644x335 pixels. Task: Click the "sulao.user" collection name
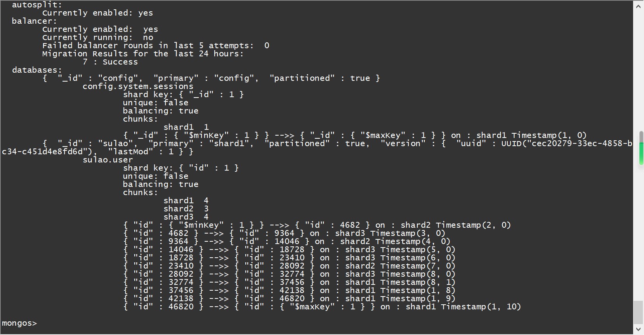click(108, 160)
